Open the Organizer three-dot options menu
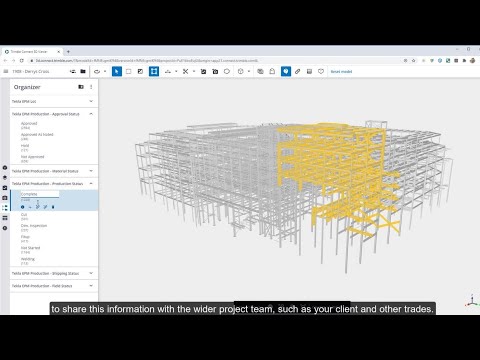 [91, 87]
